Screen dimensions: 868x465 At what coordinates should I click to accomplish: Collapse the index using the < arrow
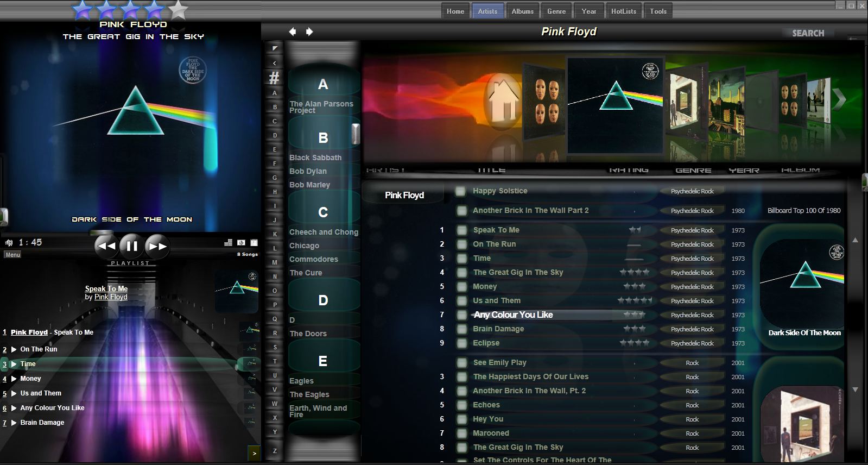pos(275,63)
